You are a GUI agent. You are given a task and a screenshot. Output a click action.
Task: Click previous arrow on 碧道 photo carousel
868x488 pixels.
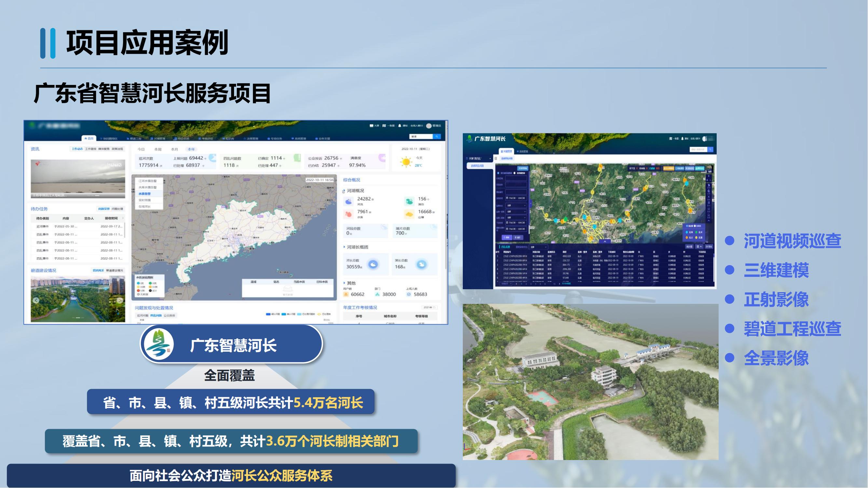[x=36, y=300]
